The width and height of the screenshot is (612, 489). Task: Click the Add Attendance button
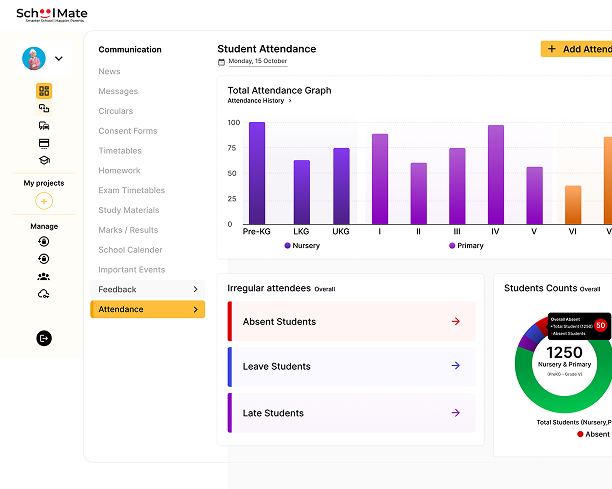click(577, 49)
